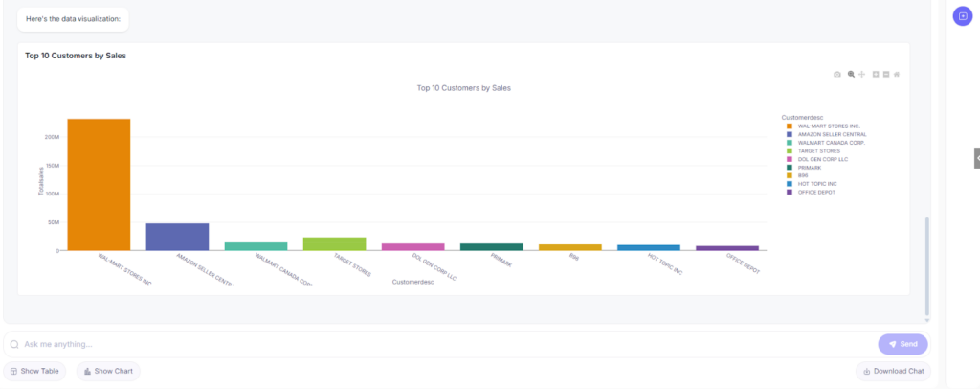Click the purple circular icon at top right
The height and width of the screenshot is (389, 980).
pos(963,16)
